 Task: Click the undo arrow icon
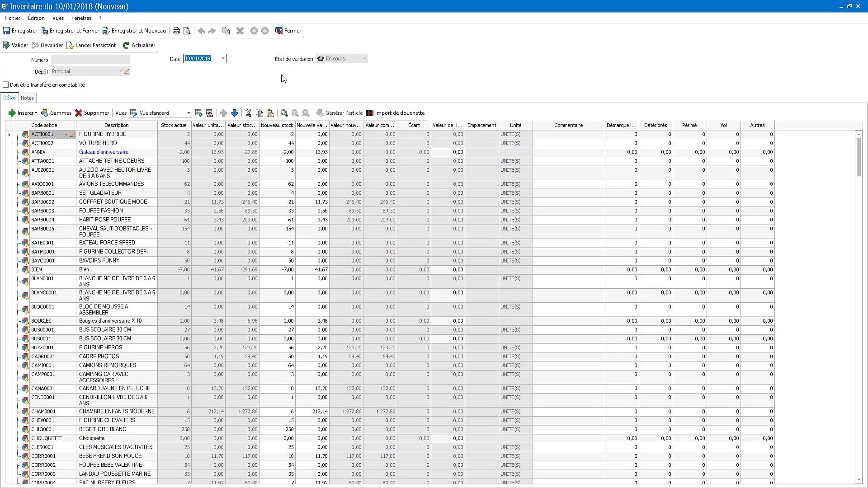point(201,31)
